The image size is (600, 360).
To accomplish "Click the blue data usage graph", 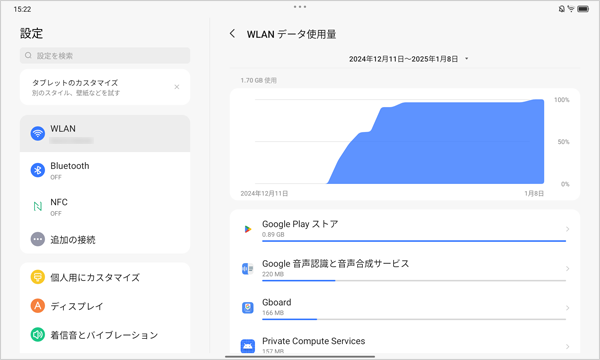I will click(435, 142).
